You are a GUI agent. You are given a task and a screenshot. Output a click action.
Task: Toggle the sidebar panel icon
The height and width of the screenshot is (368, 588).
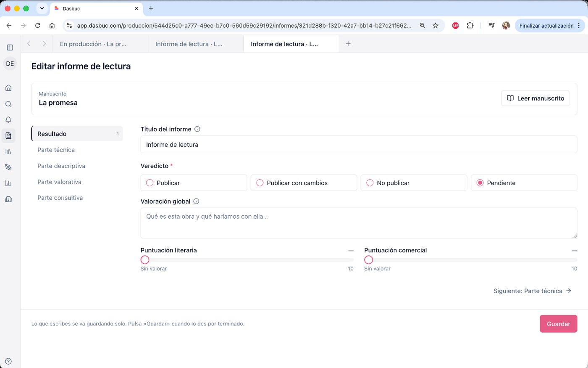coord(10,48)
